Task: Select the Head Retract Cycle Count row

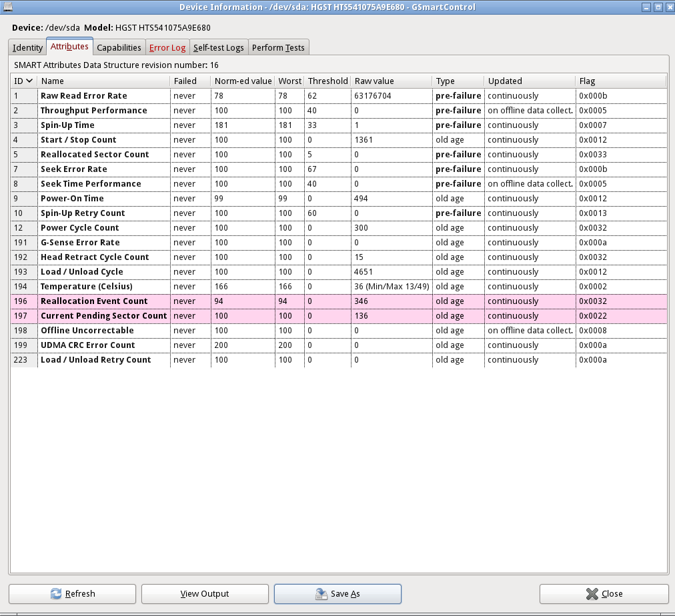Action: click(338, 257)
